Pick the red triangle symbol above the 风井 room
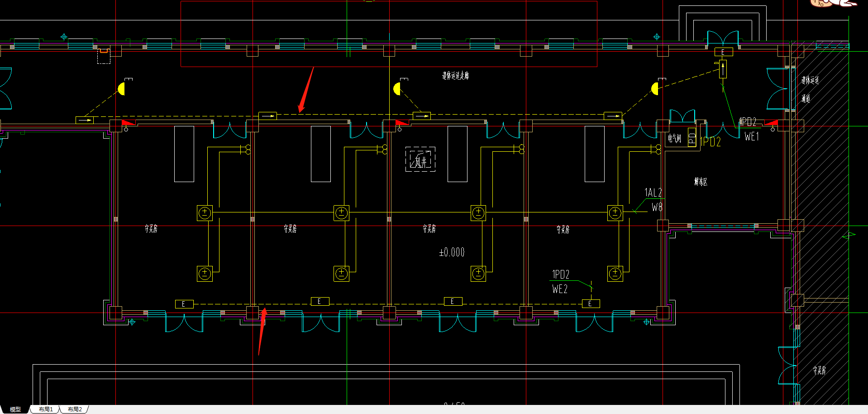 (402, 123)
